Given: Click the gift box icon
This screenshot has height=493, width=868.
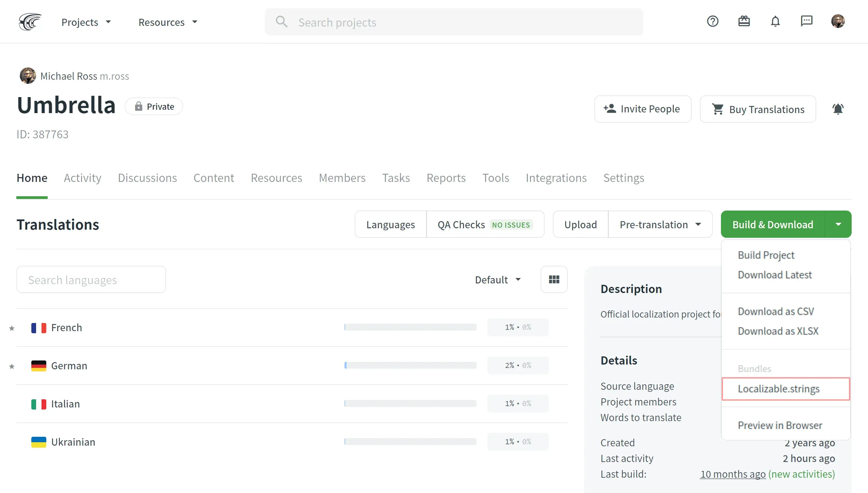Looking at the screenshot, I should pyautogui.click(x=744, y=21).
